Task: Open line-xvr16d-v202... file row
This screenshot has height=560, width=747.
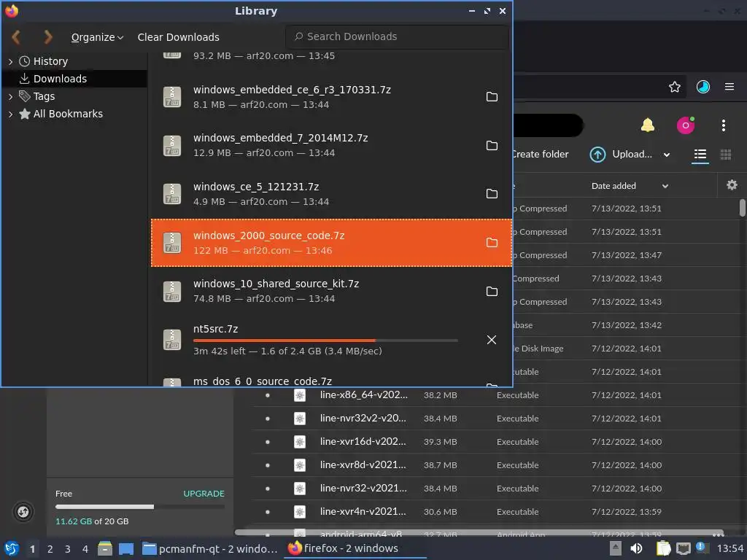Action: [x=495, y=441]
